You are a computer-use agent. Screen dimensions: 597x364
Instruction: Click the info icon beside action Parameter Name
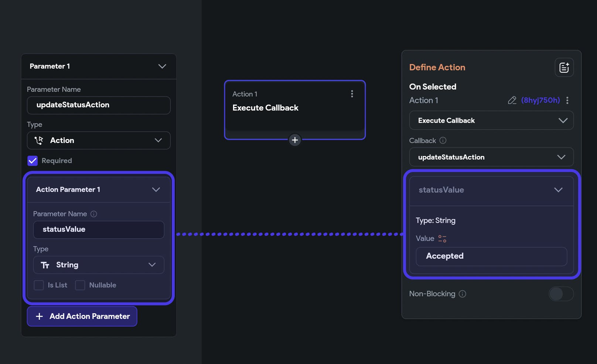[x=94, y=214]
